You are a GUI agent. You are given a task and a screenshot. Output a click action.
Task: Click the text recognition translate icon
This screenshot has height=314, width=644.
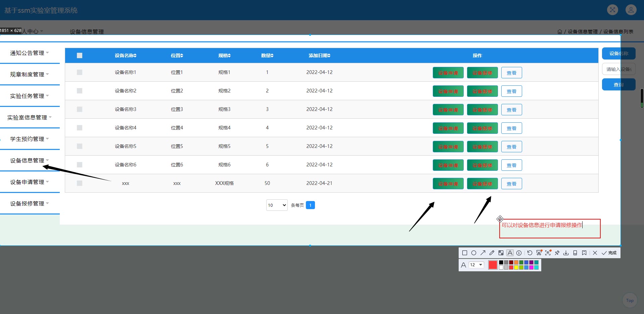[x=548, y=253]
